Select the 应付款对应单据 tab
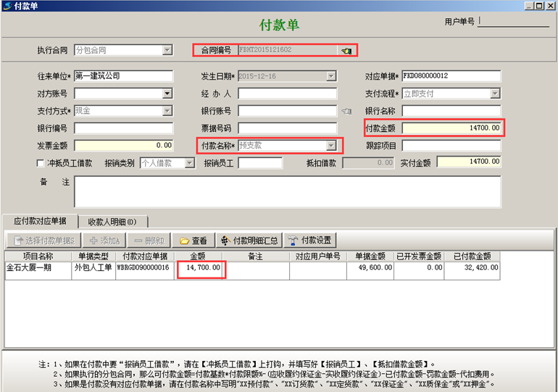Screen dimensions: 558x392 (x=41, y=221)
